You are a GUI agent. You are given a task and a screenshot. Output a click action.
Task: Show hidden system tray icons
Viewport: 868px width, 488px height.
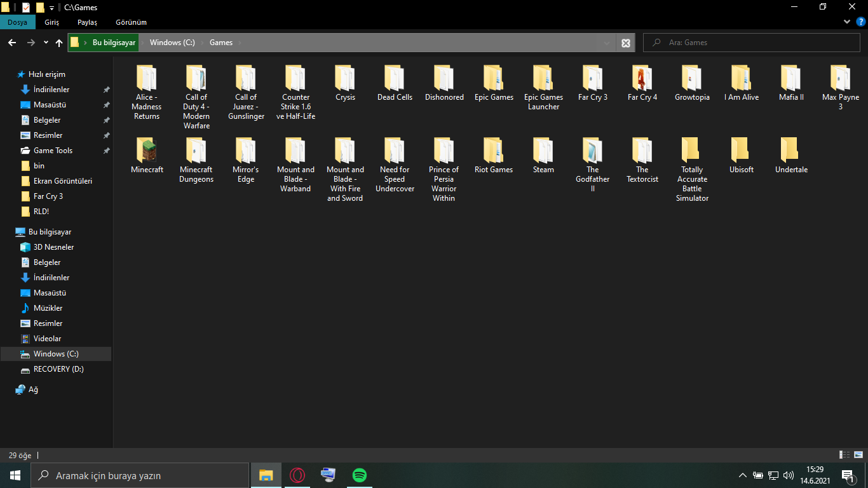pos(742,475)
